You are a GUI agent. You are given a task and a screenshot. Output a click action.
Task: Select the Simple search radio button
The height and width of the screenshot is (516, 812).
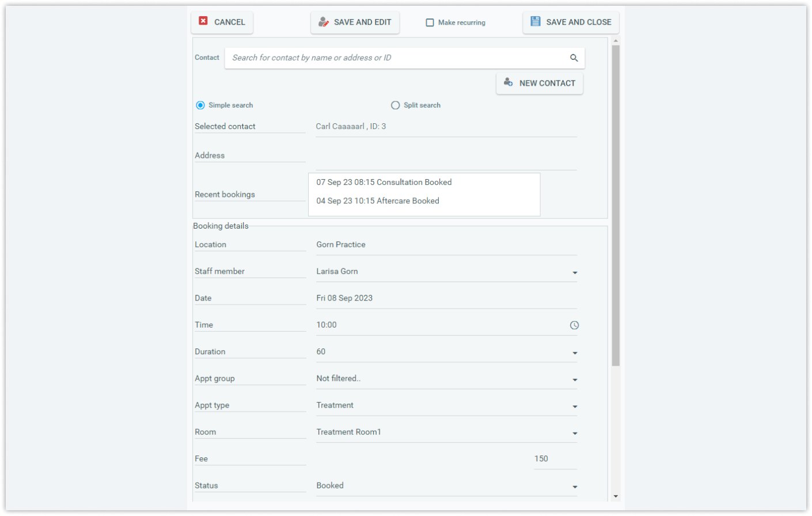(200, 105)
